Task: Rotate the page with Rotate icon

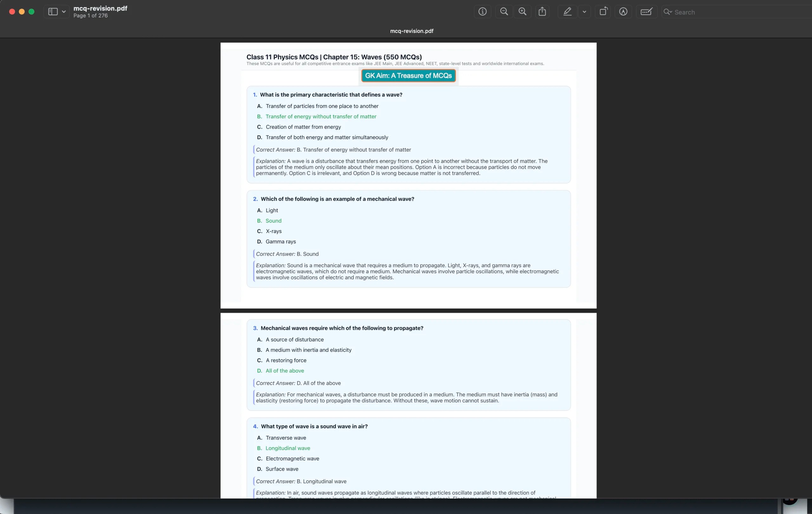Action: (x=603, y=12)
